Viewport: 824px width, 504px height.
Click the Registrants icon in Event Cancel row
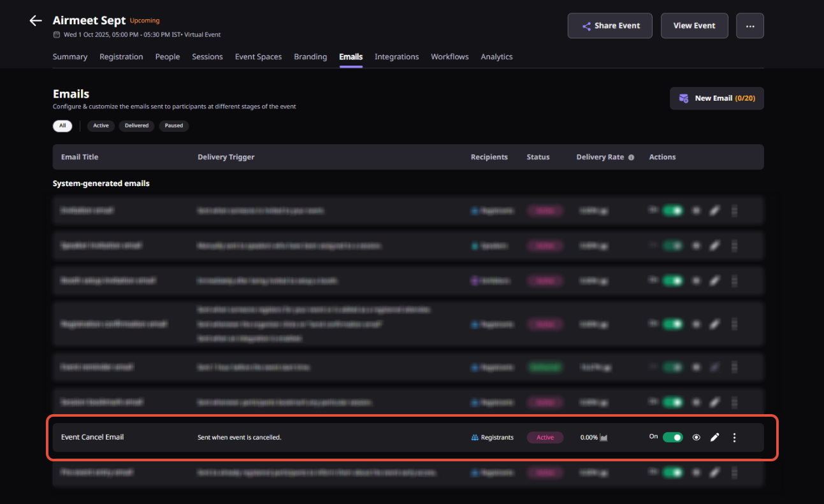[x=475, y=438]
